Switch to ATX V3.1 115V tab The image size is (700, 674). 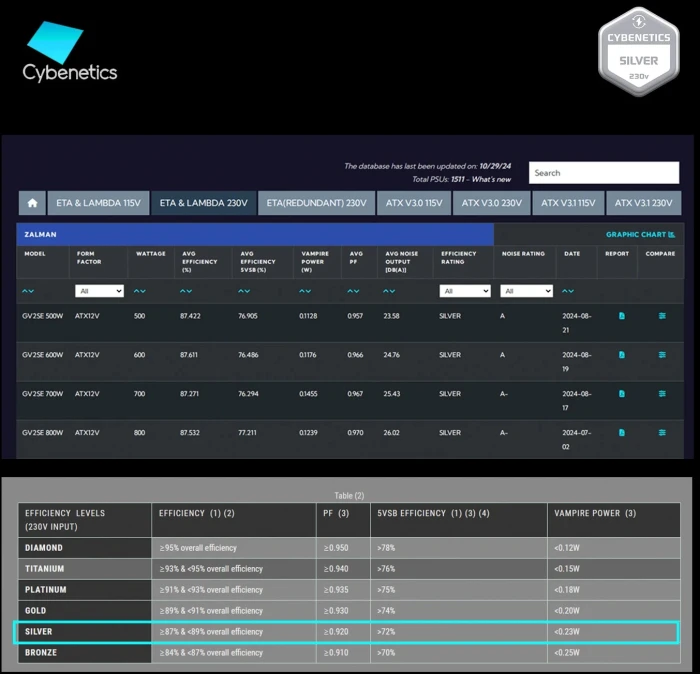(x=568, y=203)
